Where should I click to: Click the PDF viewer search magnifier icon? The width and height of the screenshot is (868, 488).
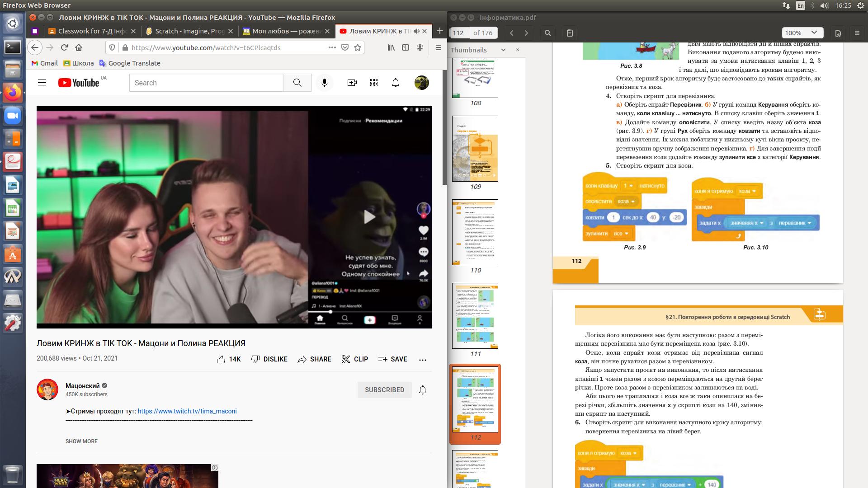click(547, 33)
